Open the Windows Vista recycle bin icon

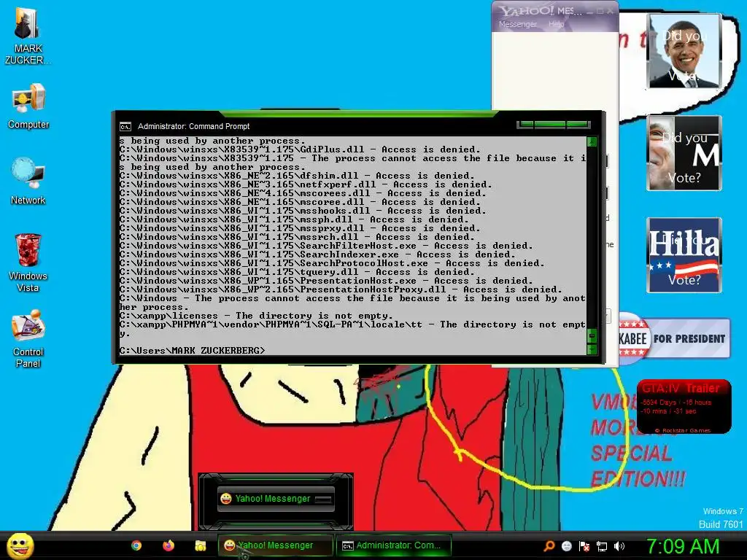pos(28,262)
